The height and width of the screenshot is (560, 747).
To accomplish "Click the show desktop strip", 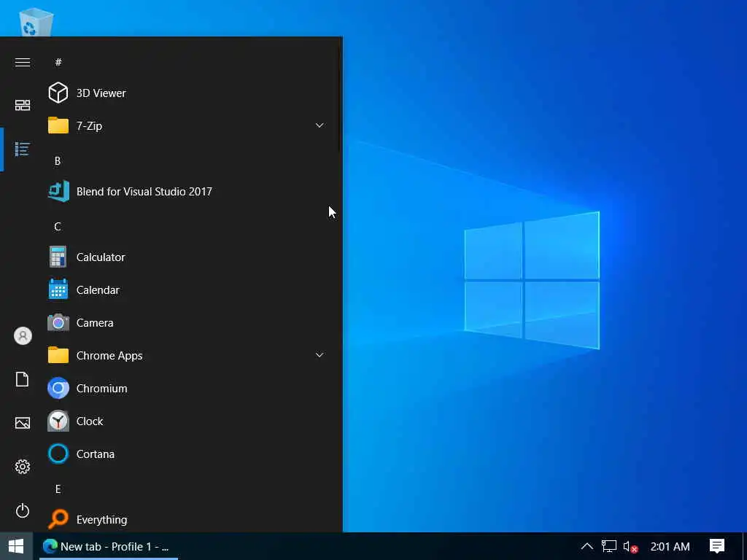I will coord(745,546).
